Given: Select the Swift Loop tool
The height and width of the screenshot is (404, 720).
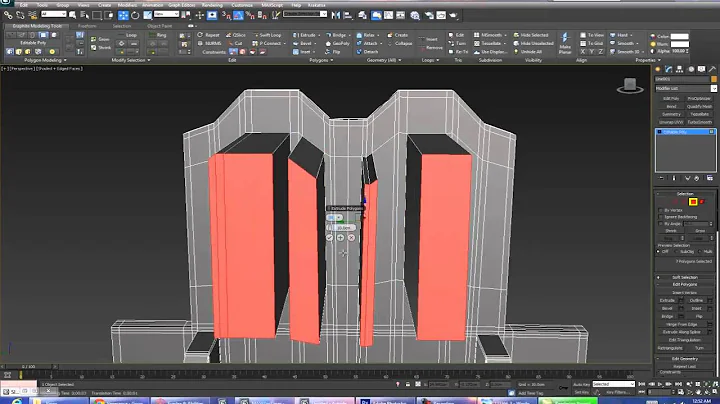Looking at the screenshot, I should 267,35.
